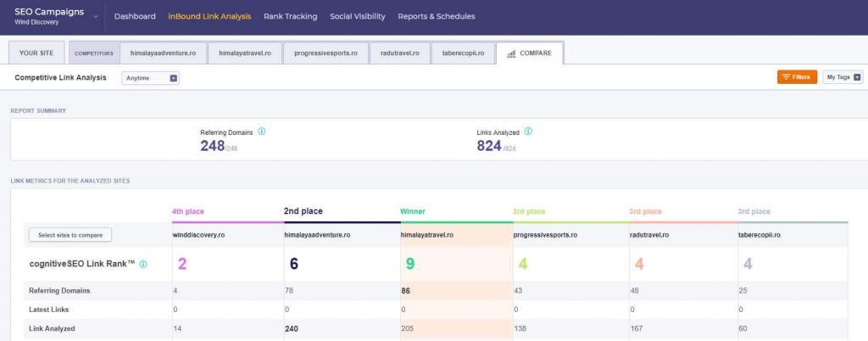Click the Latest Links row label
Viewport: 868px width, 341px height.
48,310
